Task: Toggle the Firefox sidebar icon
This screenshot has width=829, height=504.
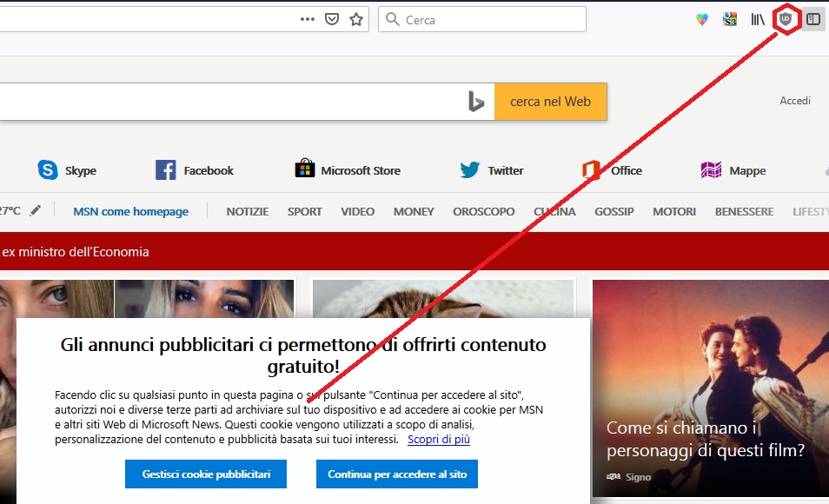Action: tap(813, 20)
